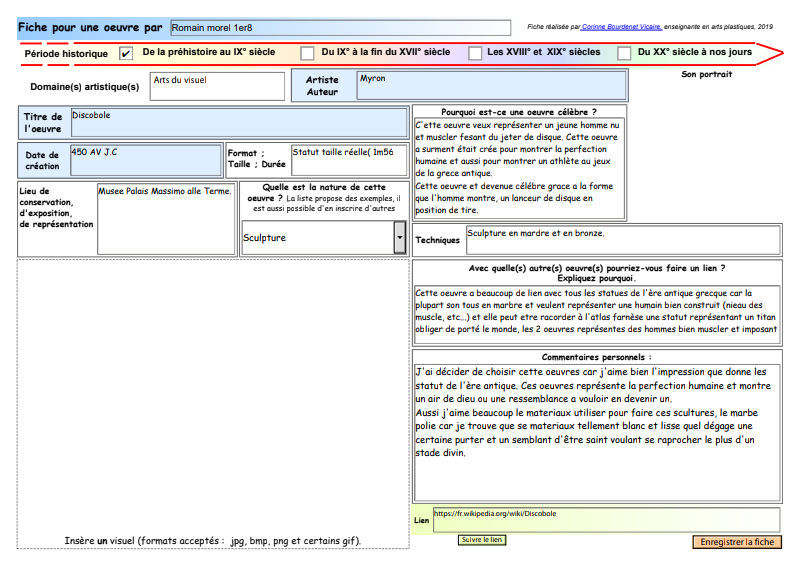Viewport: 800px width, 566px height.
Task: Click the artist field containing 'Myron'
Action: coord(491,86)
